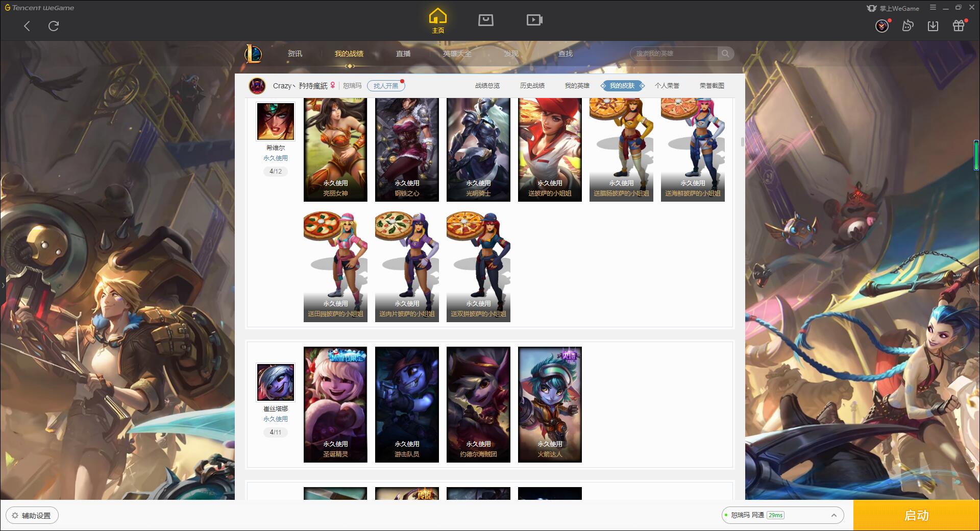Switch to 资讯 tab
The height and width of the screenshot is (531, 980).
[x=295, y=54]
